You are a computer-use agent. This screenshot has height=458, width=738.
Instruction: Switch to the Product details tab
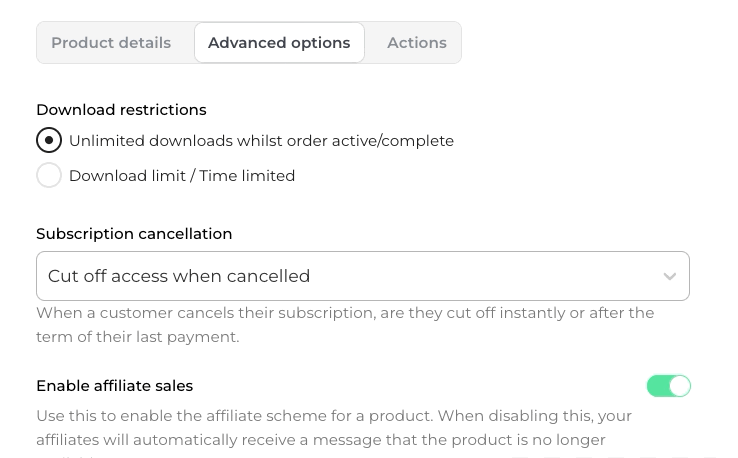(111, 43)
